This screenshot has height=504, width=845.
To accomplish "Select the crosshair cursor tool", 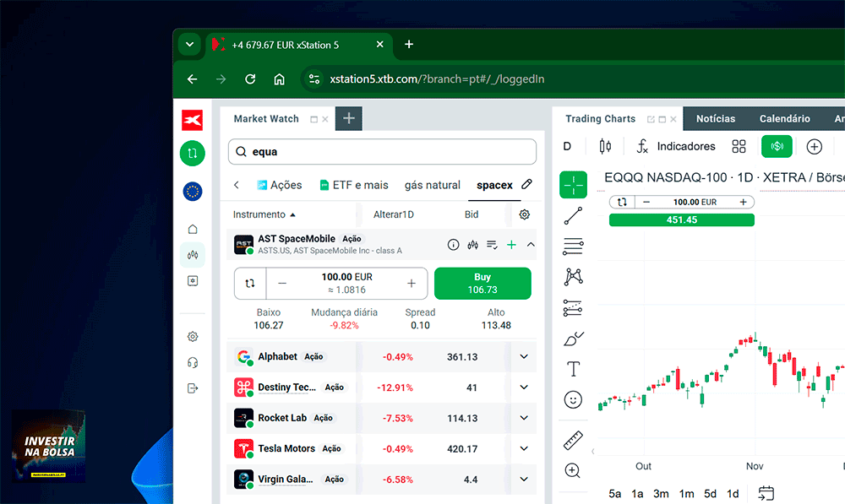I will point(573,185).
